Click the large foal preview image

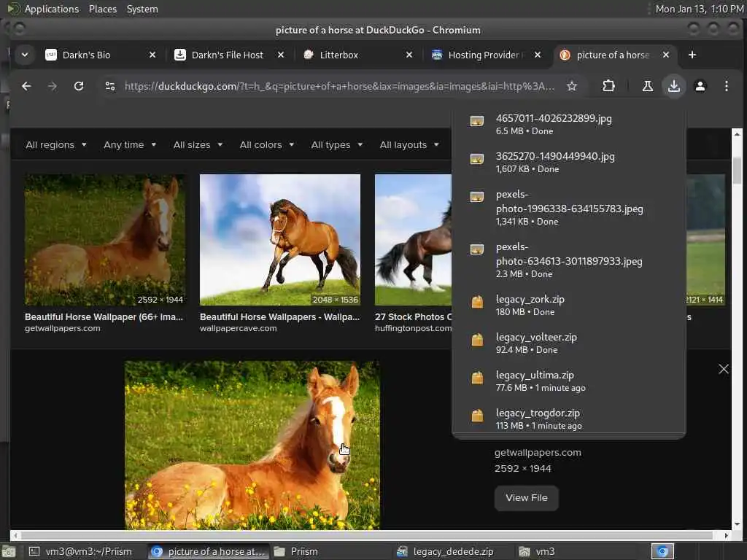click(x=252, y=446)
